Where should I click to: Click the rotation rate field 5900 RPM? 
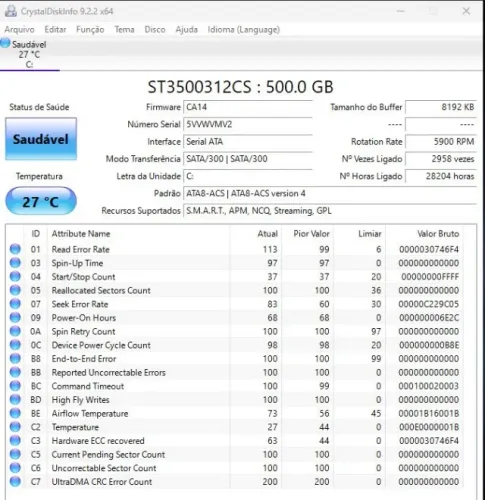click(x=441, y=142)
